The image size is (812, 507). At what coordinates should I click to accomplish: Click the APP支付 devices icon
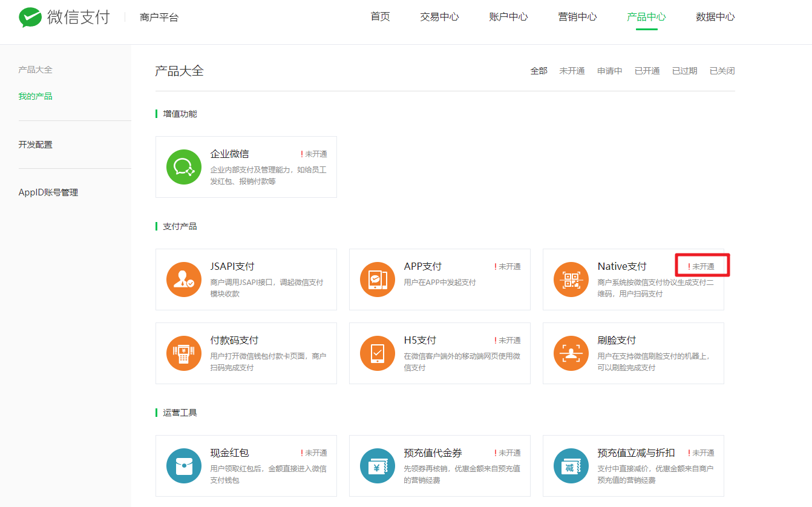tap(378, 280)
